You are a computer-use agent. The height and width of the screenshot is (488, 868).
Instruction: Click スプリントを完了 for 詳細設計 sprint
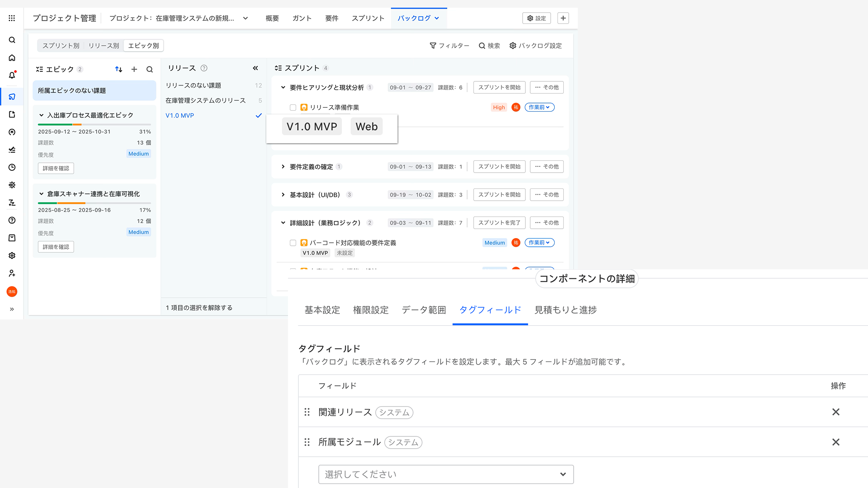tap(499, 222)
